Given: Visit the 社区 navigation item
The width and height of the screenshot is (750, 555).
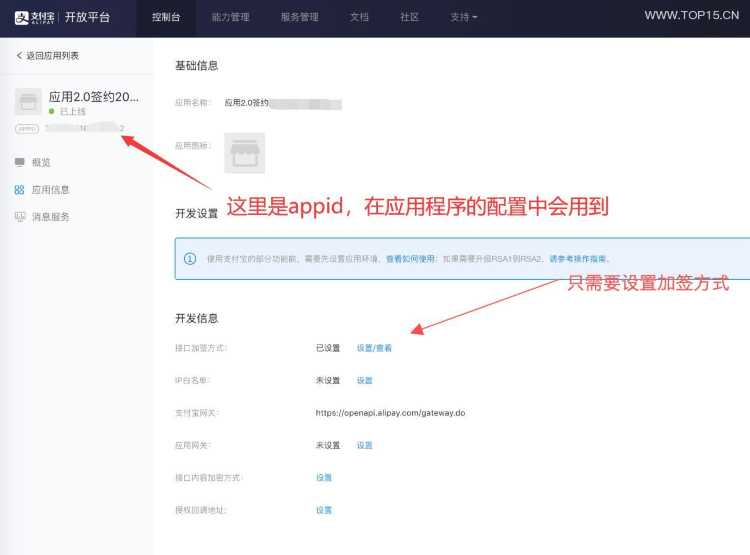Looking at the screenshot, I should [409, 18].
